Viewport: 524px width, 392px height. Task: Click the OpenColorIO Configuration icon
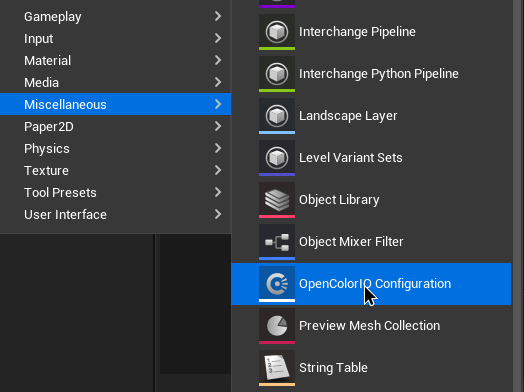[x=277, y=284]
